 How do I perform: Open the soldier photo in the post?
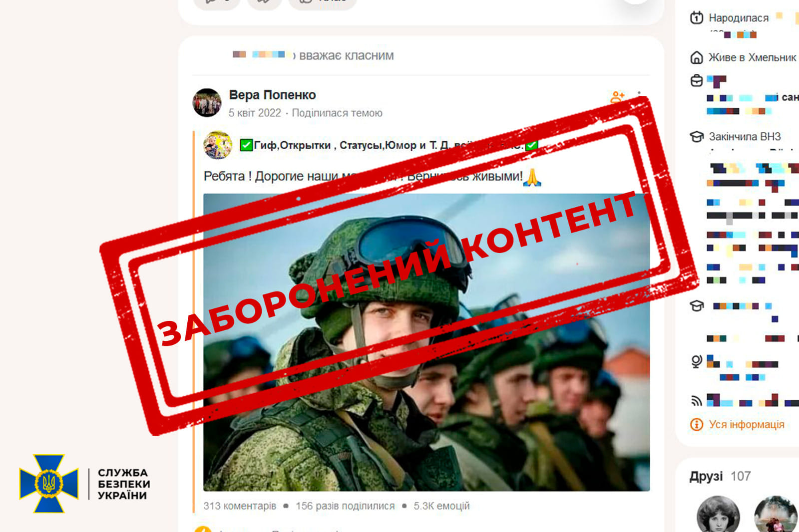click(426, 342)
